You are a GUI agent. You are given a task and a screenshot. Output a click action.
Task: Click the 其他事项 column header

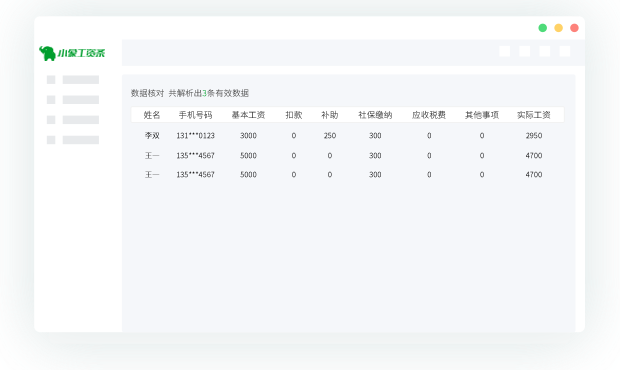tap(482, 115)
